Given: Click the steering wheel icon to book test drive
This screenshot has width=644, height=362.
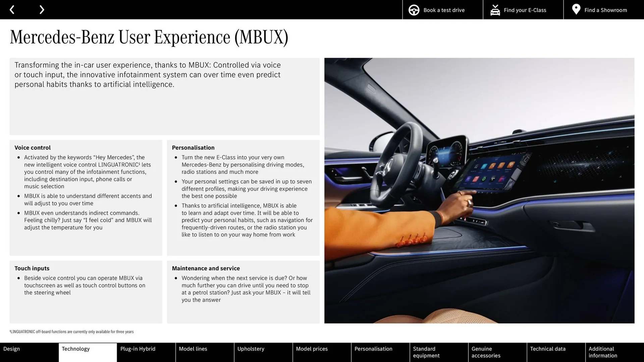Looking at the screenshot, I should coord(414,9).
